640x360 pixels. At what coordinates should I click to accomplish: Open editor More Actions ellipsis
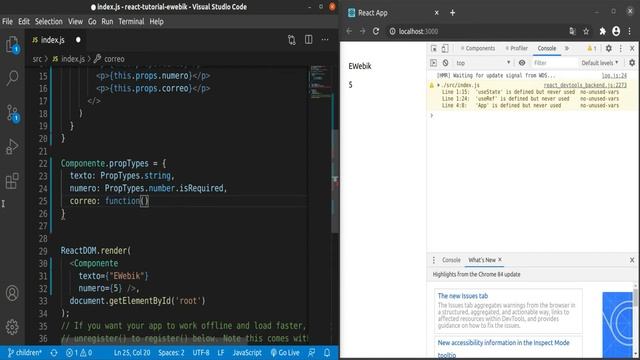coord(325,40)
